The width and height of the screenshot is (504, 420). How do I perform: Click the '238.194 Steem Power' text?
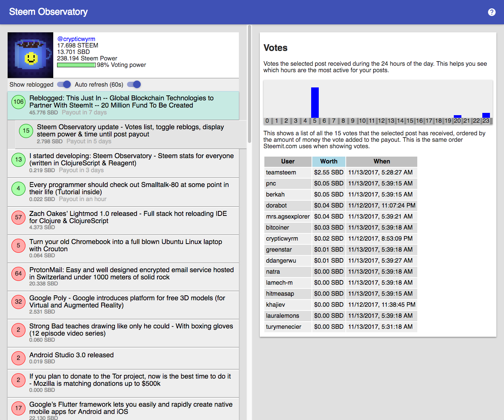click(87, 59)
